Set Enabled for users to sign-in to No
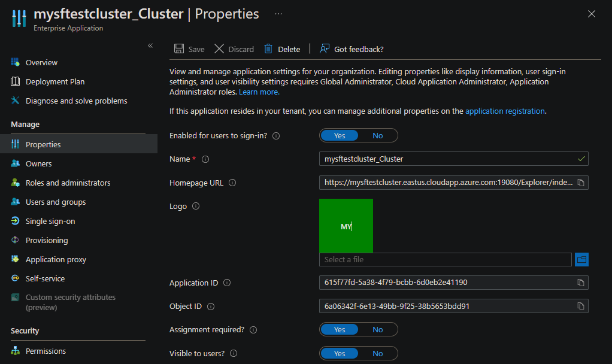 (x=377, y=135)
